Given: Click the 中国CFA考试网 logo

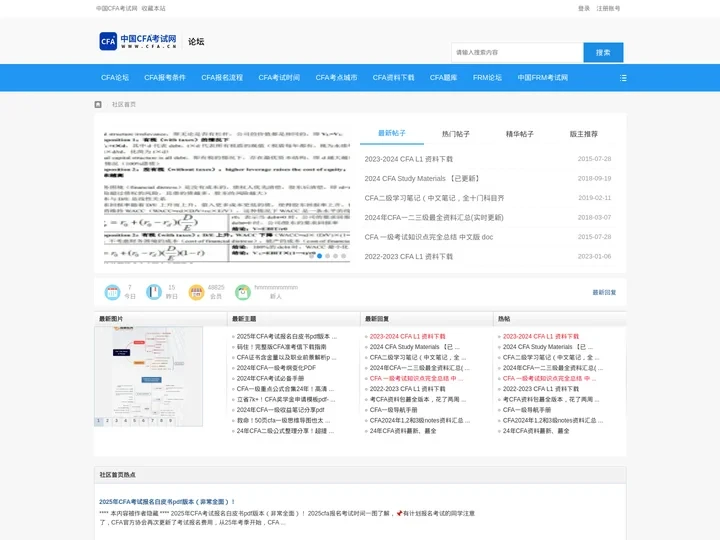Looking at the screenshot, I should pyautogui.click(x=138, y=41).
